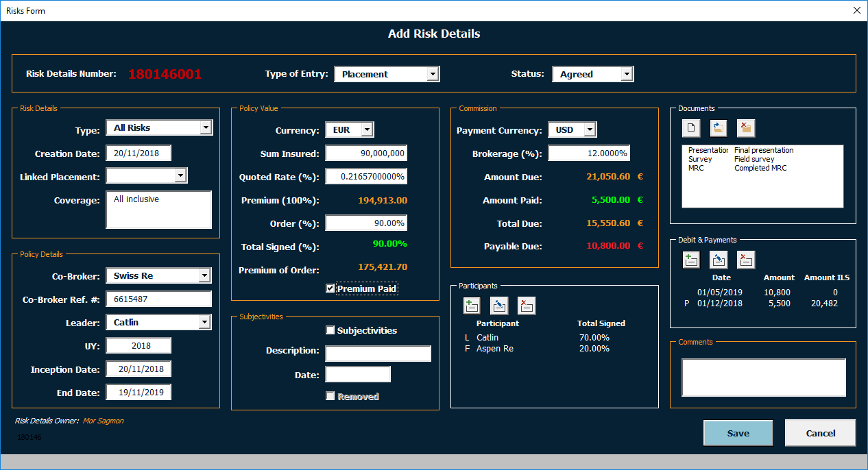The height and width of the screenshot is (470, 868).
Task: Expand the Linked Placement dropdown
Action: pyautogui.click(x=180, y=176)
